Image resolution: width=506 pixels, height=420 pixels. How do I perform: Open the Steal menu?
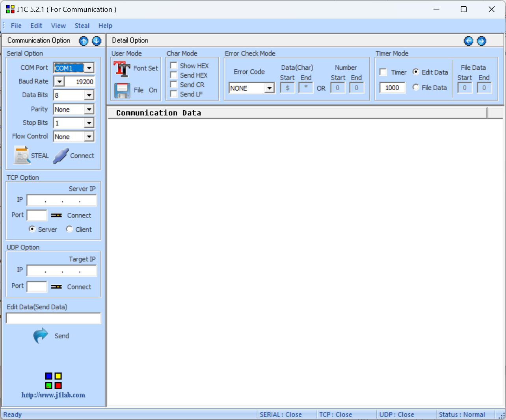coord(82,26)
